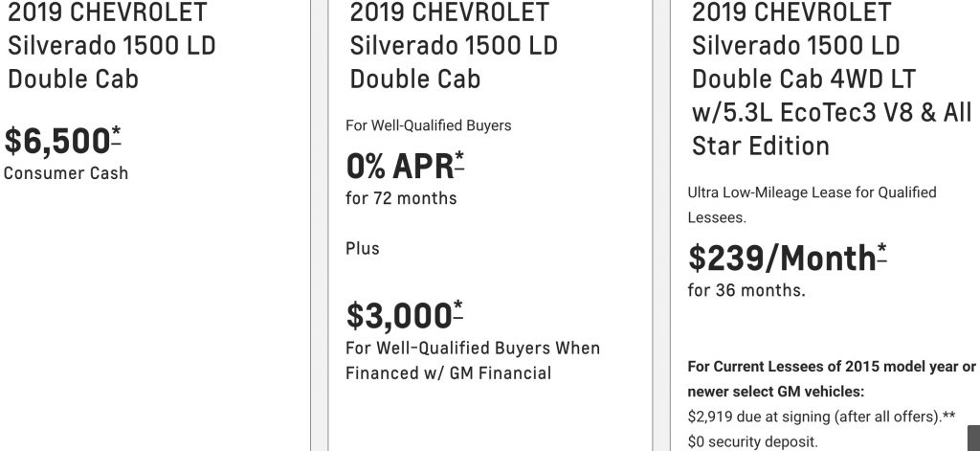The height and width of the screenshot is (451, 980).
Task: Click the 0% APR offer heading
Action: click(x=400, y=166)
